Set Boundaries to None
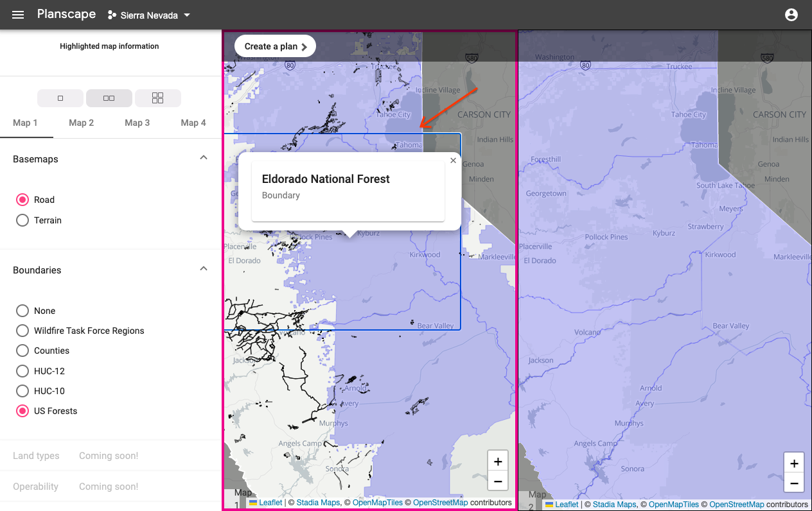812x511 pixels. 22,311
